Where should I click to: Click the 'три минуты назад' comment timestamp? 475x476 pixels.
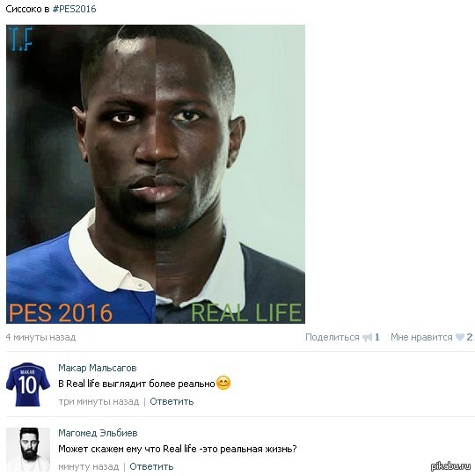tap(99, 401)
